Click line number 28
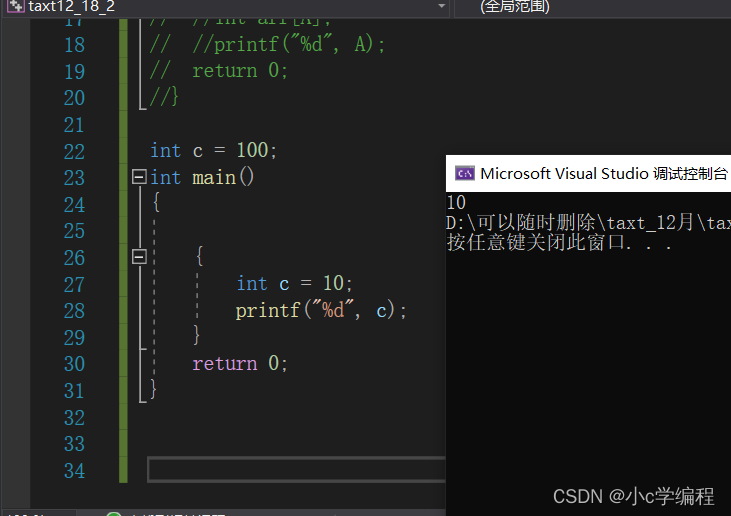731x516 pixels. pos(74,311)
